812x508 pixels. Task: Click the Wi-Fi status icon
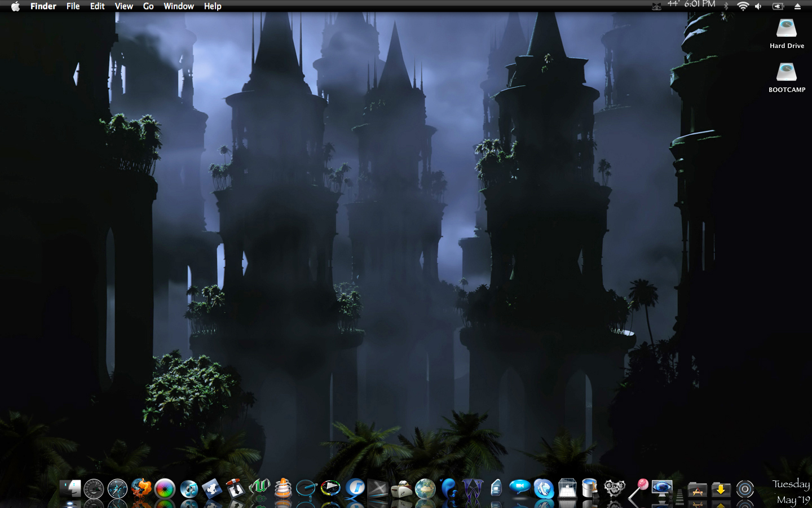(x=743, y=6)
